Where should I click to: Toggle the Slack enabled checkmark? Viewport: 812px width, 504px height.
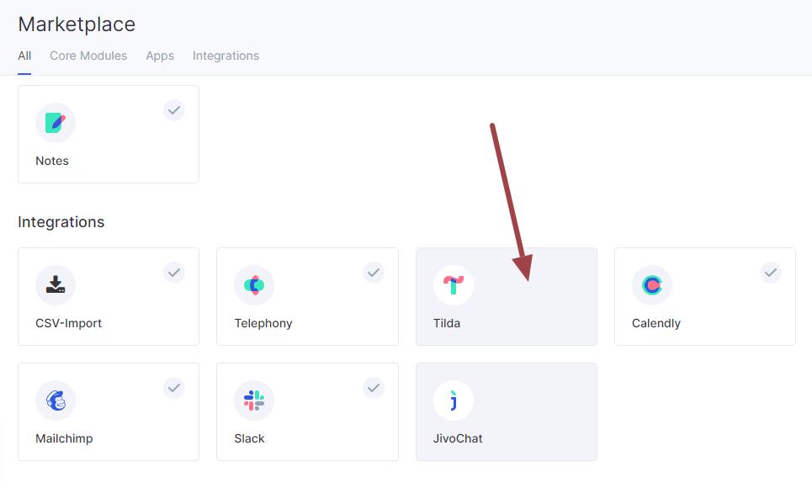[x=374, y=388]
